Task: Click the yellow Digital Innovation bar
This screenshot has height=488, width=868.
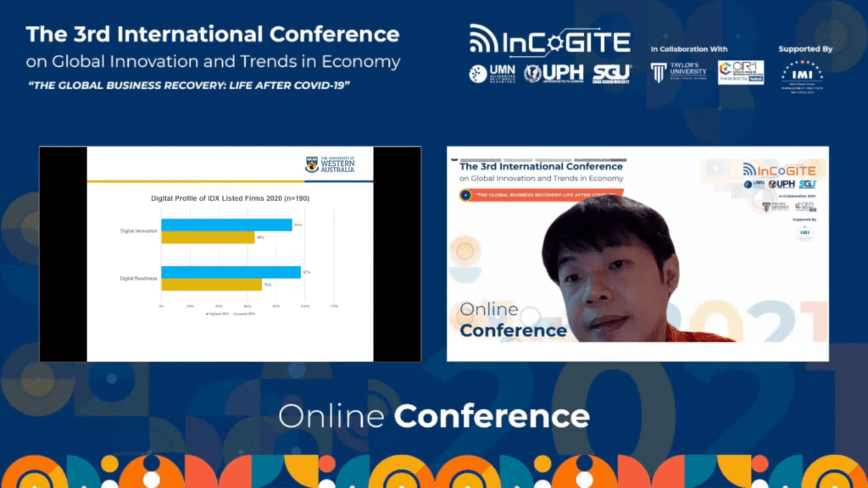Action: 208,238
